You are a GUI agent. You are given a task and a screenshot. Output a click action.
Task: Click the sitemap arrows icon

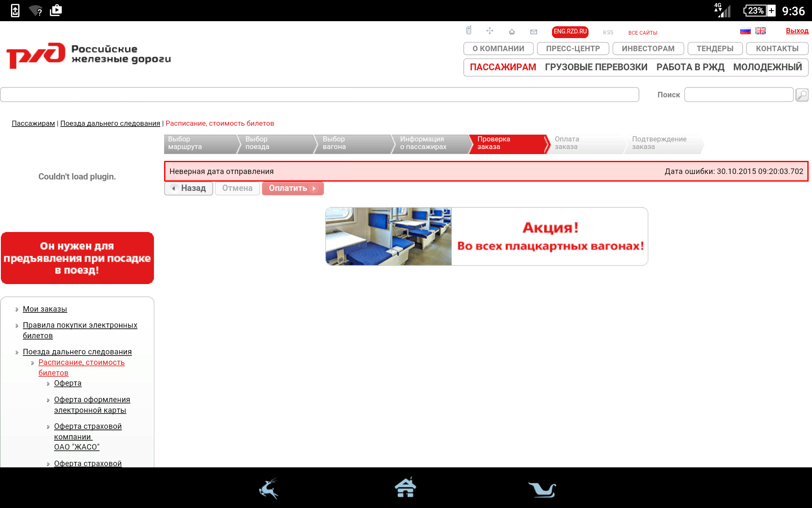pyautogui.click(x=490, y=31)
